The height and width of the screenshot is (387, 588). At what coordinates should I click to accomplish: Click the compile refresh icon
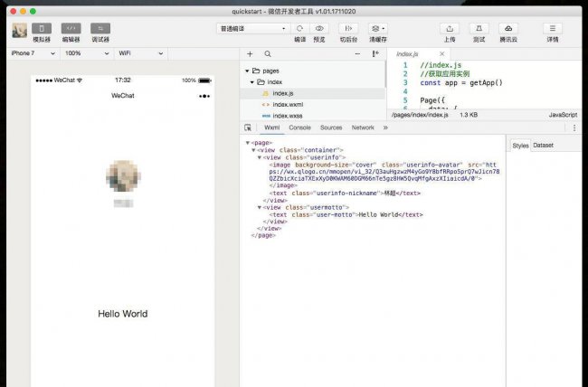coord(299,29)
